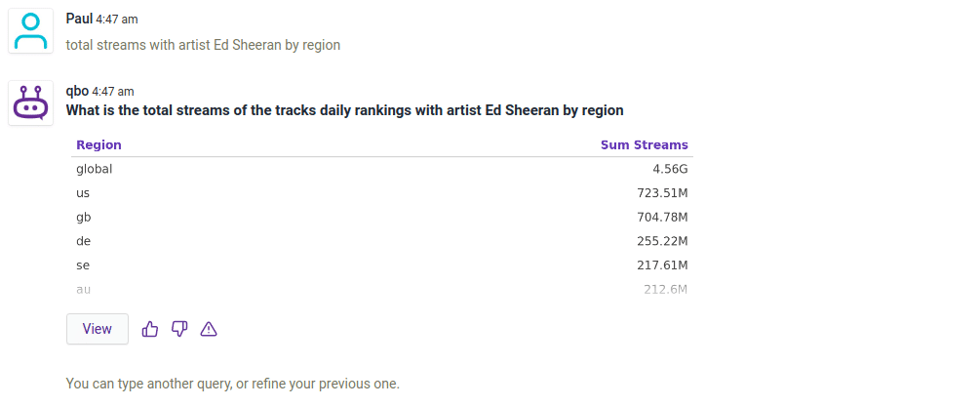Click the 704.78M streams value
Image resolution: width=980 pixels, height=407 pixels.
pyautogui.click(x=662, y=217)
